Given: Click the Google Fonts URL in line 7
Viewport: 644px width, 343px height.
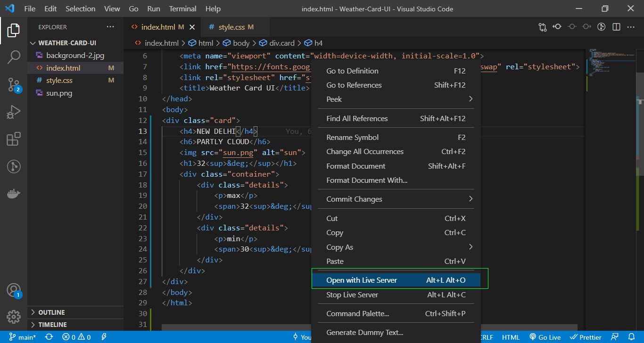Looking at the screenshot, I should click(x=271, y=66).
